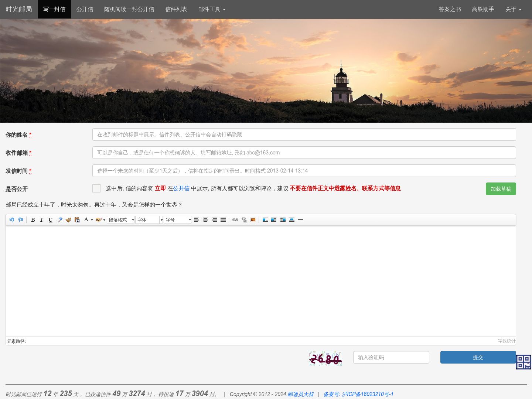Focus the 收件邮箱 input field
Viewport: 532px width, 399px height.
(x=304, y=153)
